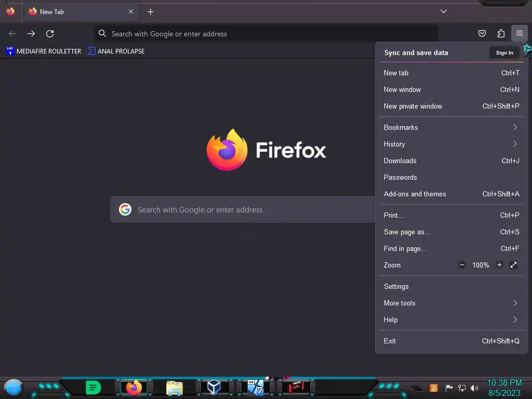Focus the address bar search field
Viewport: 532px width, 399px height.
(x=265, y=34)
